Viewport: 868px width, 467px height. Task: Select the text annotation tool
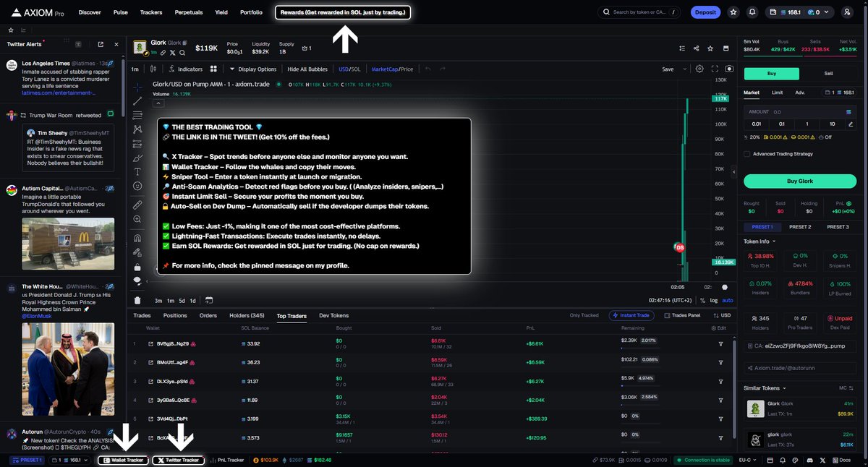(x=137, y=171)
